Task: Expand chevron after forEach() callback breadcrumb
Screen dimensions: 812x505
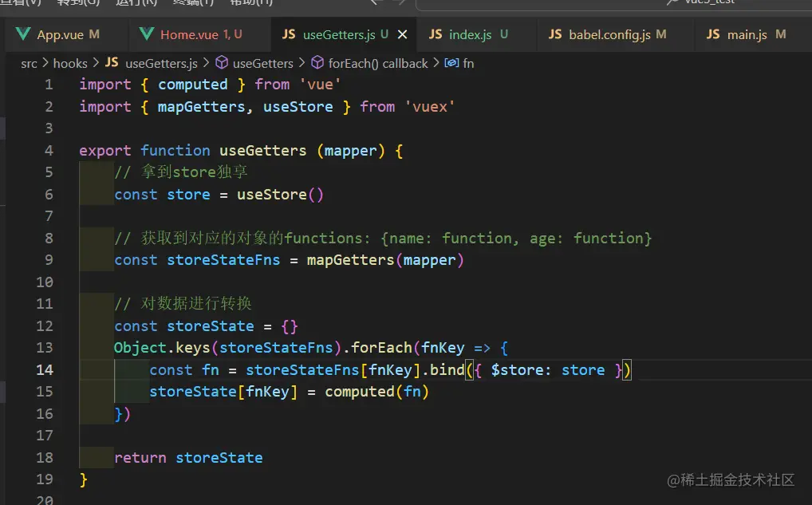Action: tap(436, 63)
